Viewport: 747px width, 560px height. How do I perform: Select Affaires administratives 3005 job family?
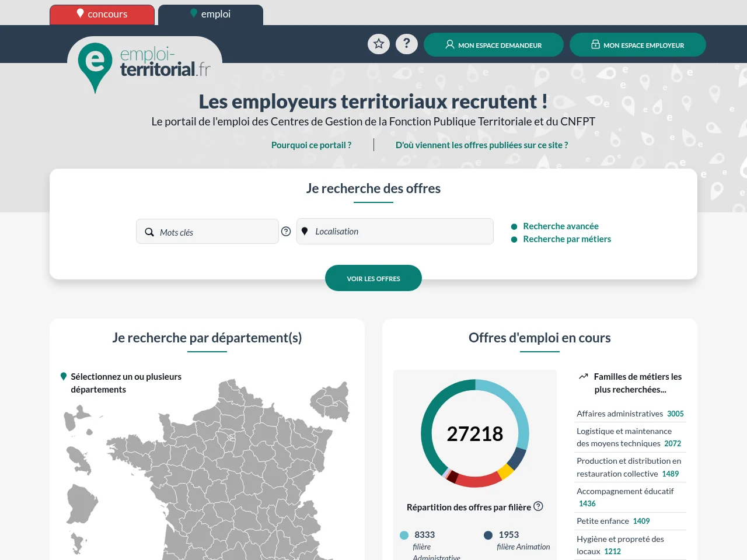pyautogui.click(x=630, y=414)
